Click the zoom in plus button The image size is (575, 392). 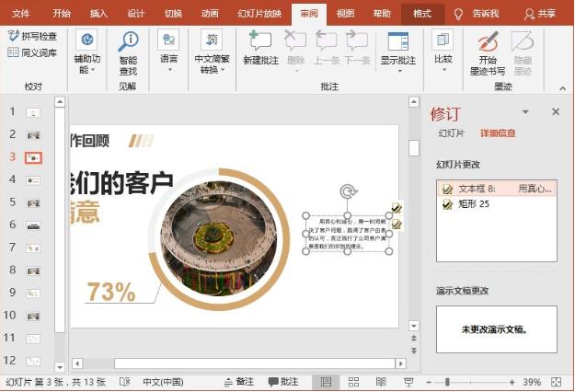(512, 382)
